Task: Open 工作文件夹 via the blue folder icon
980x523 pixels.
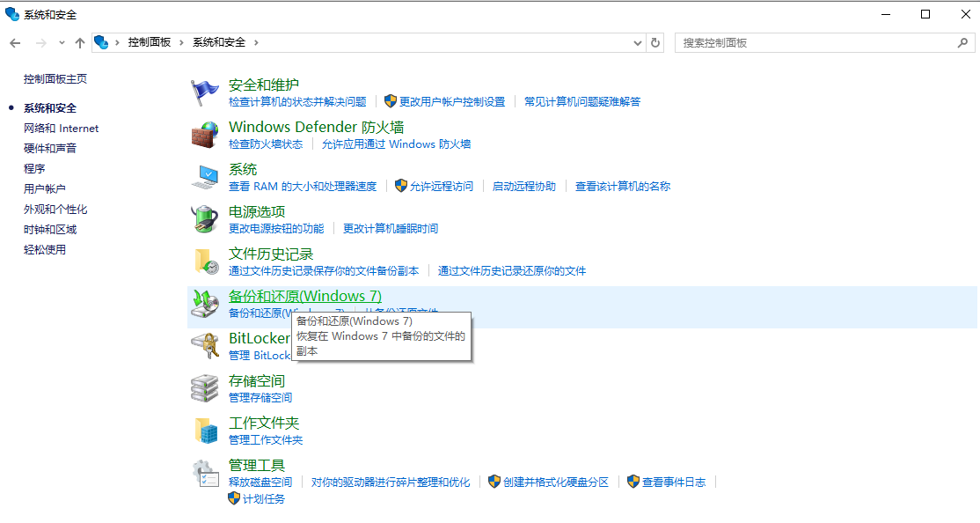Action: pos(205,430)
